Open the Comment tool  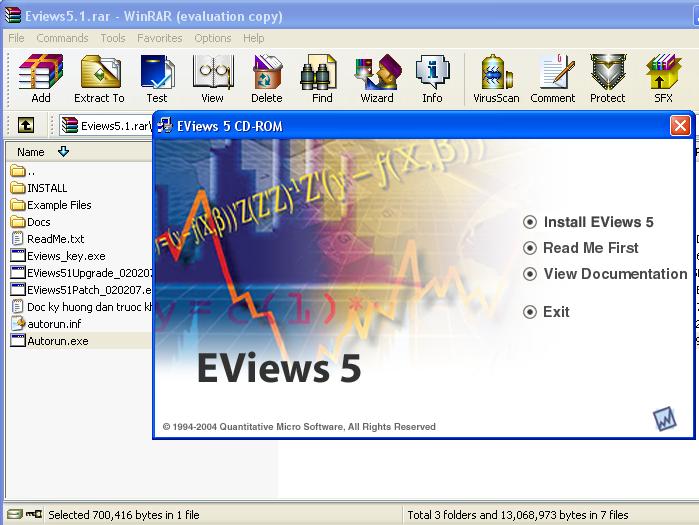553,79
